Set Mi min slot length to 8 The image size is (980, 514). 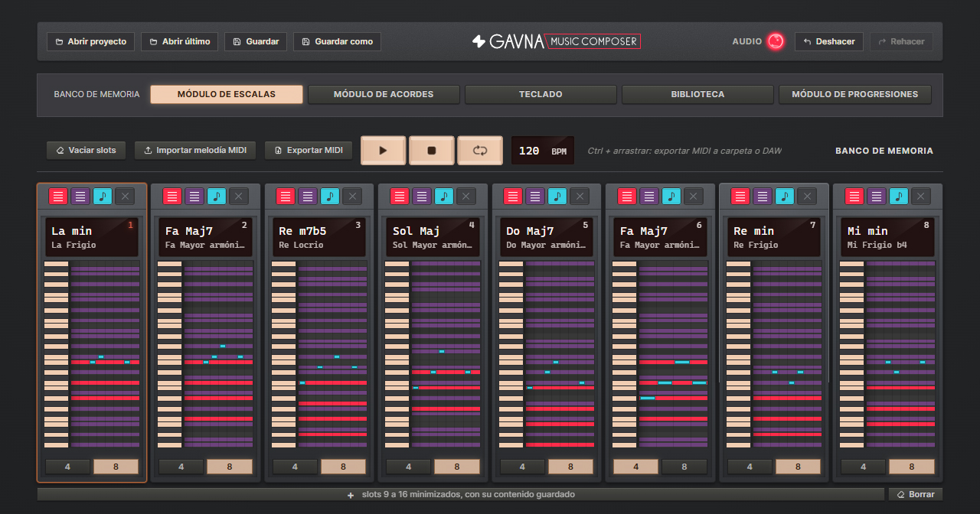[x=912, y=467]
